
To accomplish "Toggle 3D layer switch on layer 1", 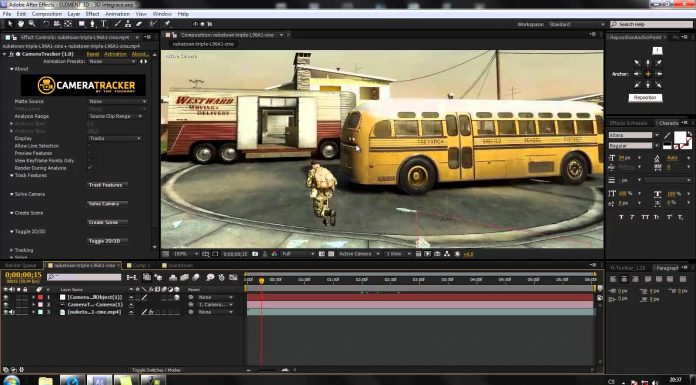I will [177, 297].
